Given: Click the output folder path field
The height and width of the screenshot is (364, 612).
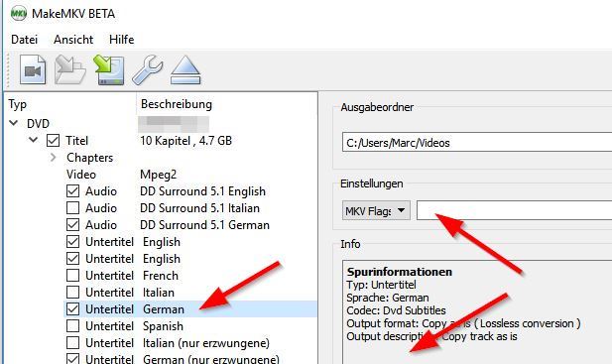Looking at the screenshot, I should 477,143.
